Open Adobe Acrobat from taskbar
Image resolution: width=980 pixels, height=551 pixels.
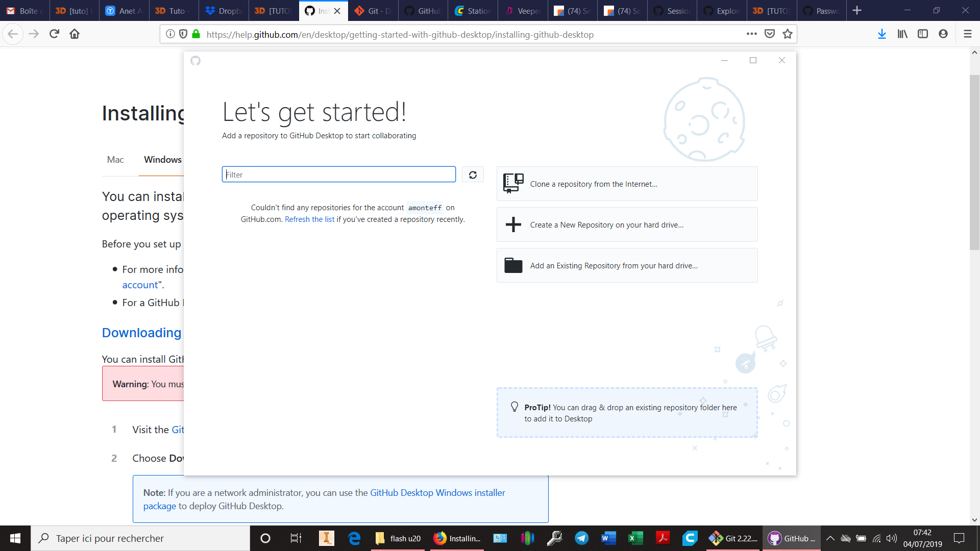coord(663,538)
